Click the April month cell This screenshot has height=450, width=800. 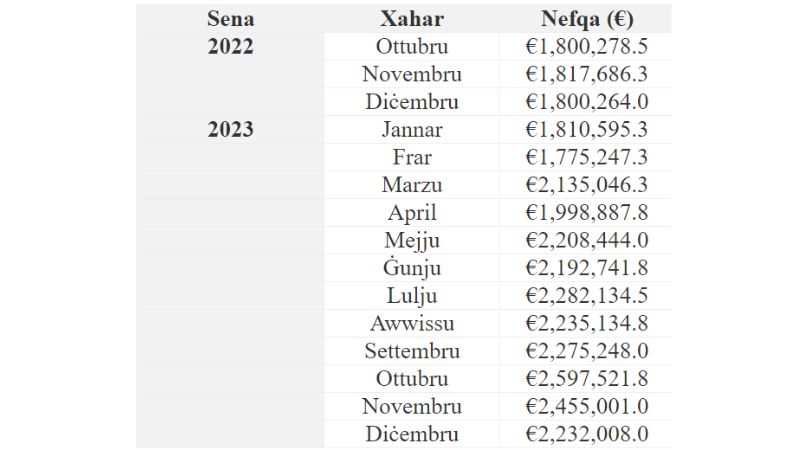[x=412, y=213]
